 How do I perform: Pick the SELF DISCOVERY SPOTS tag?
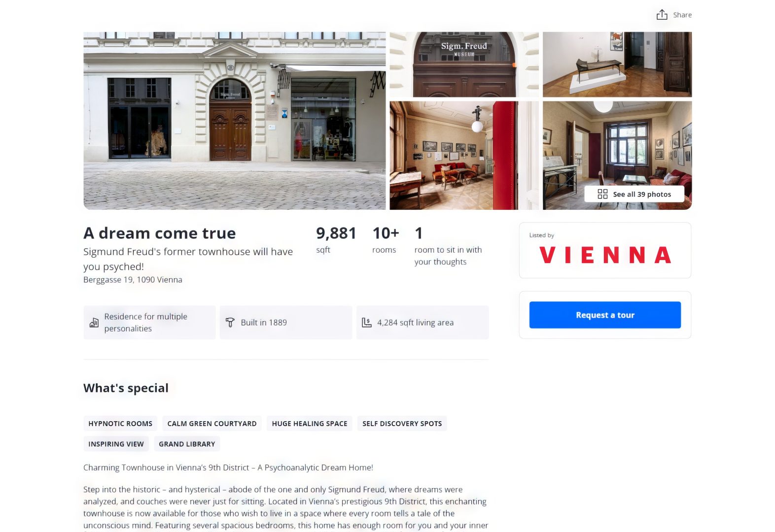402,424
